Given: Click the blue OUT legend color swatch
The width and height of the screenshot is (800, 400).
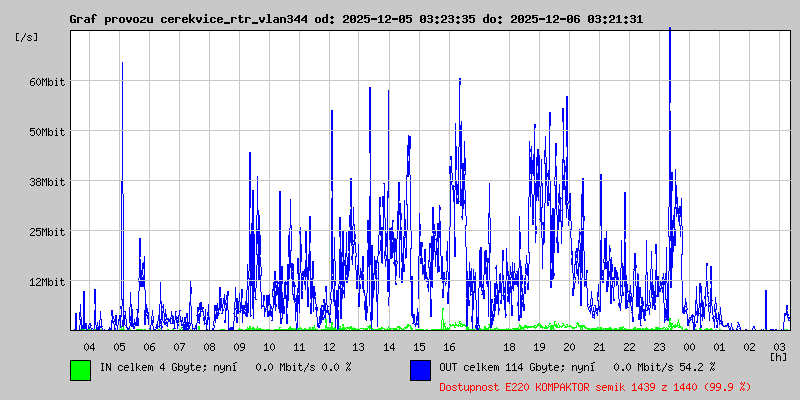Looking at the screenshot, I should tap(420, 370).
